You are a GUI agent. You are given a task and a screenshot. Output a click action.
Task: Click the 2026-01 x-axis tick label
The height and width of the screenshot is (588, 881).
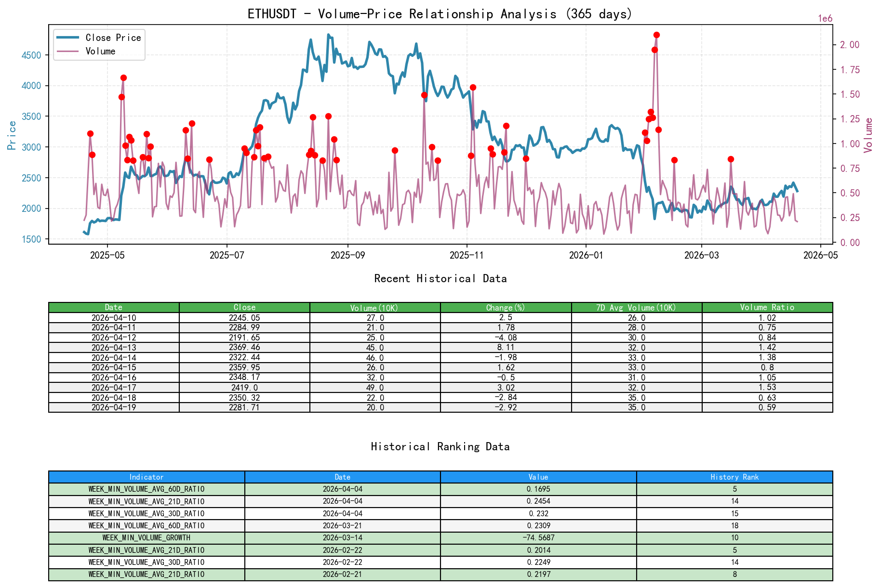pos(586,255)
